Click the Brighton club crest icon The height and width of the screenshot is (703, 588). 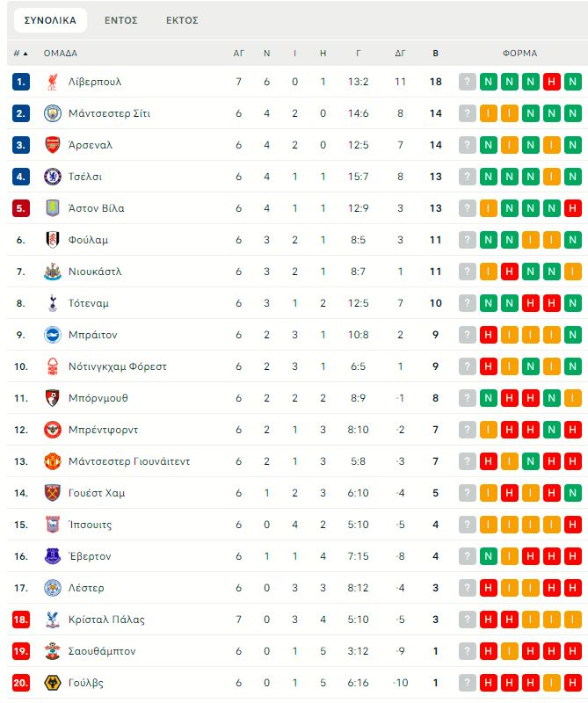click(53, 335)
